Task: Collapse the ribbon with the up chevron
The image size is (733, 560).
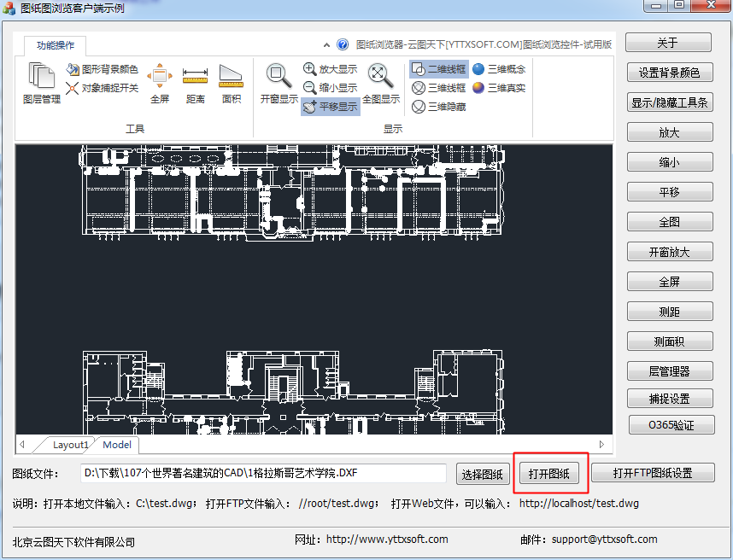Action: point(326,45)
